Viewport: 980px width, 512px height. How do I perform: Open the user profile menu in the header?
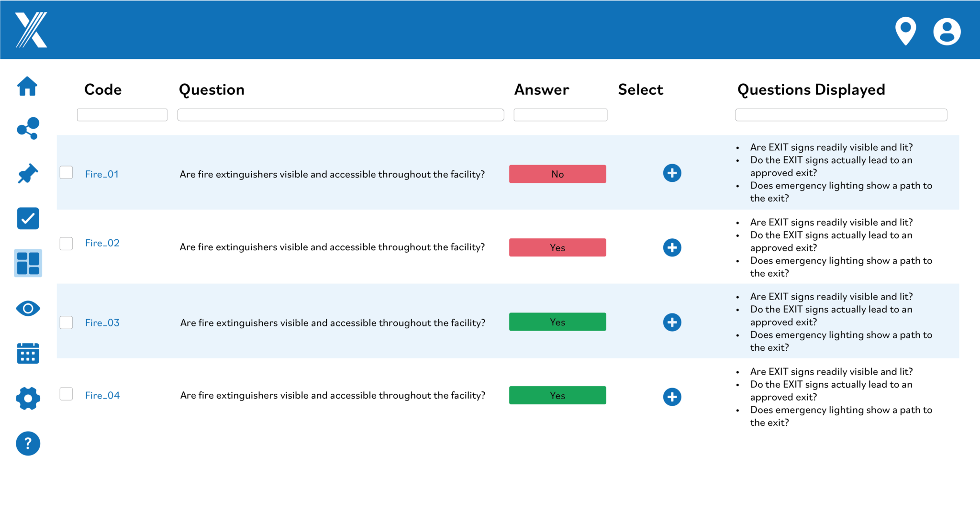[947, 30]
